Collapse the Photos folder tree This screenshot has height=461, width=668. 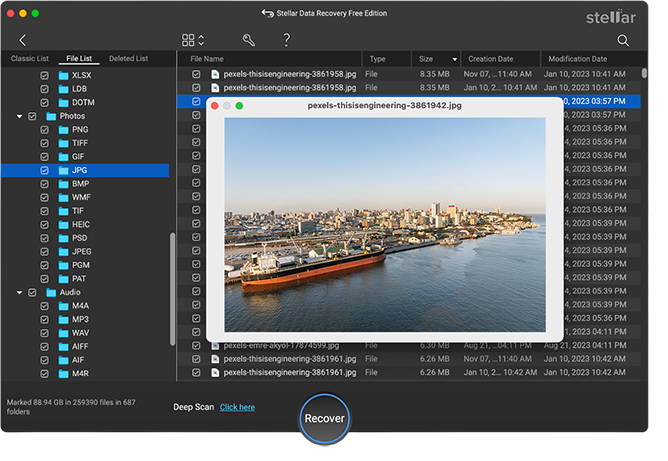tap(19, 117)
